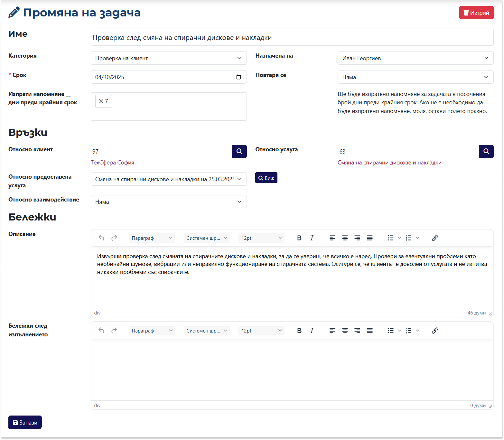Viewport: 504px width, 440px height.
Task: Justify text in Бележки след изпълнението editor
Action: (370, 331)
